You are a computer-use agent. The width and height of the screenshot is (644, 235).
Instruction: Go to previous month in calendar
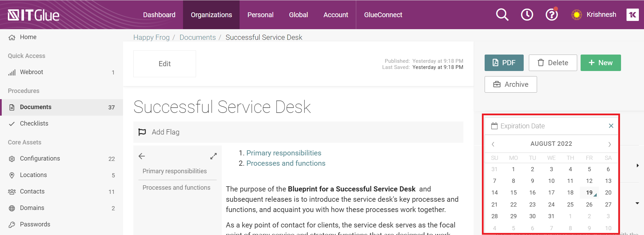tap(493, 144)
